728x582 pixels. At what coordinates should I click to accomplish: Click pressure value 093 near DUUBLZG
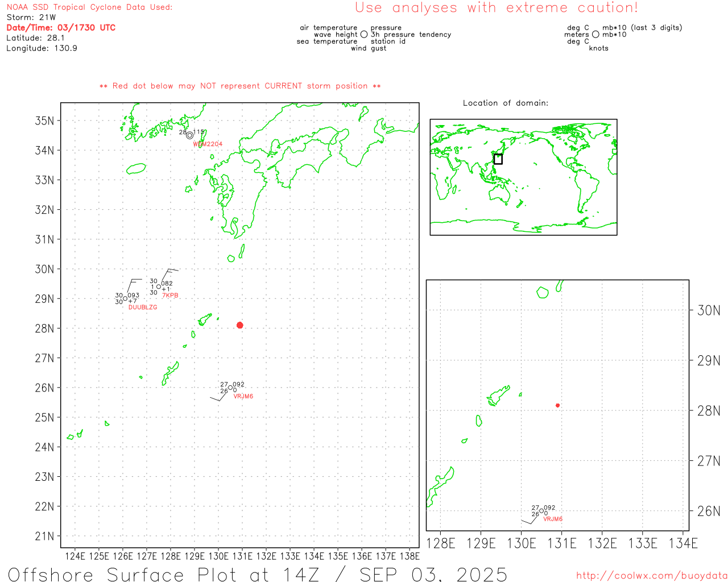pyautogui.click(x=134, y=296)
